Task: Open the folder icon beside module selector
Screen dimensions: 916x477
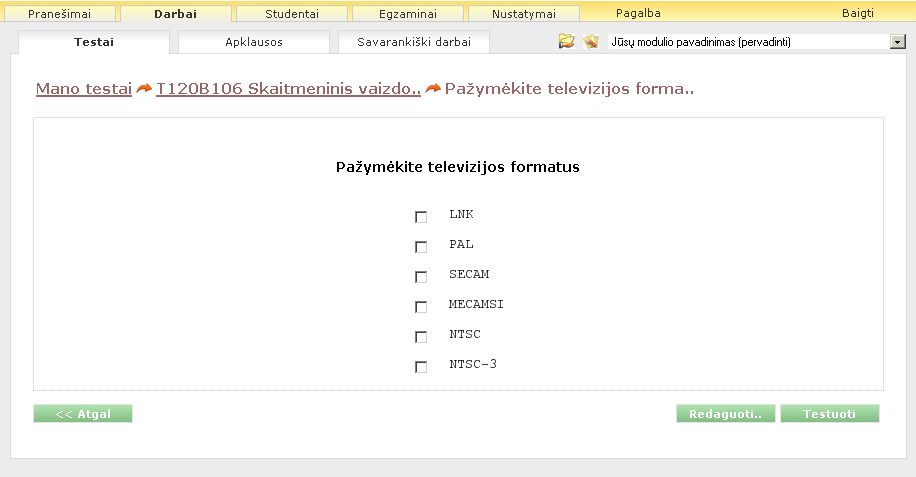Action: tap(566, 41)
